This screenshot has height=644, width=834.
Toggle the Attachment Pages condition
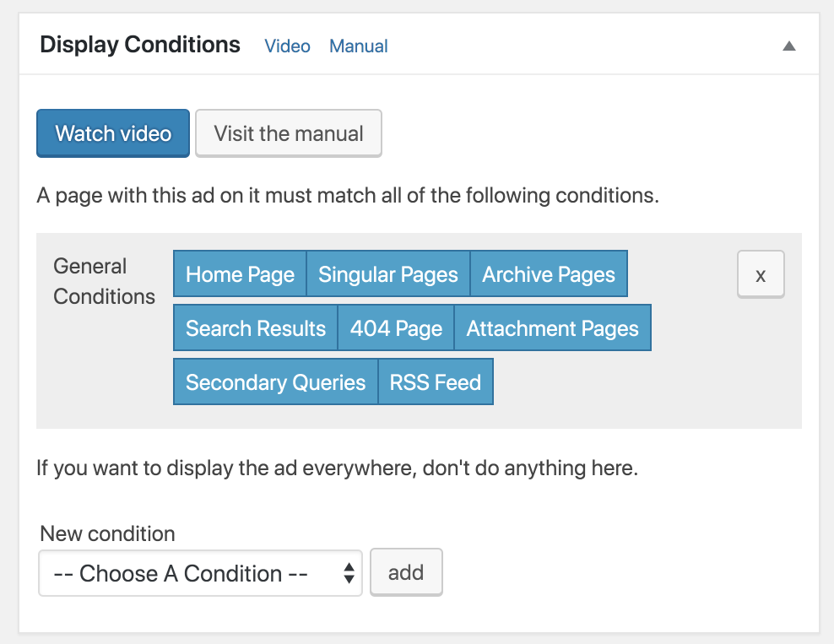tap(553, 328)
